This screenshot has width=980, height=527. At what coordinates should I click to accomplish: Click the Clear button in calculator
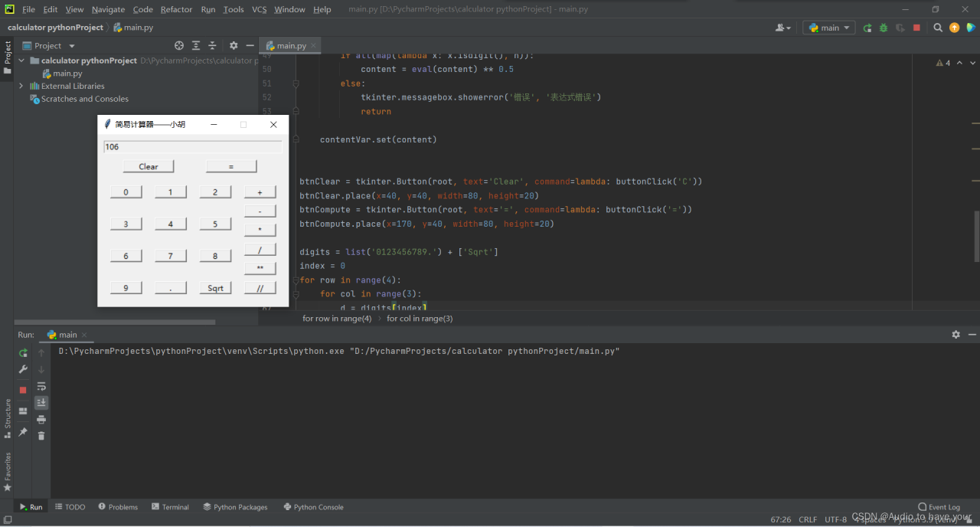coord(149,166)
